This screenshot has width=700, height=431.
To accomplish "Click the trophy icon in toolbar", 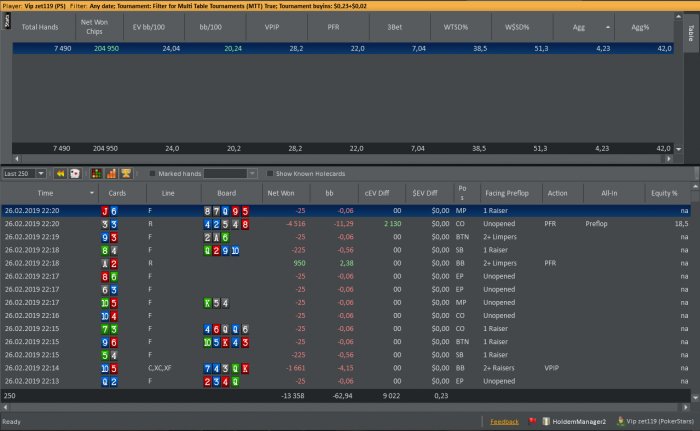I will pyautogui.click(x=125, y=173).
